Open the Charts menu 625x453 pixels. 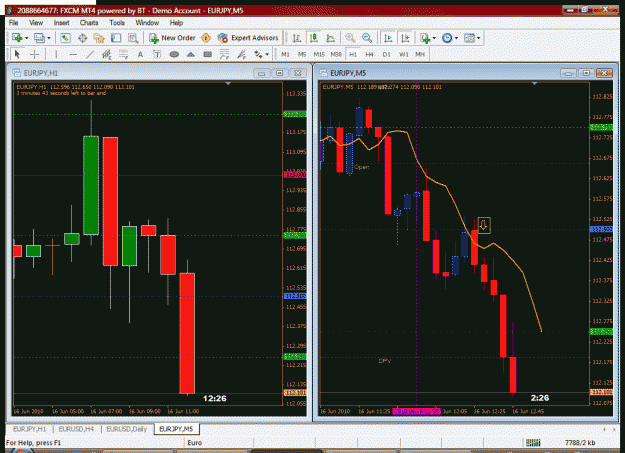click(x=89, y=23)
